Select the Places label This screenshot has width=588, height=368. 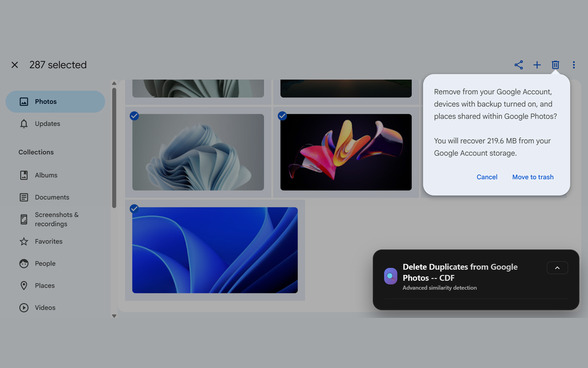pos(45,286)
